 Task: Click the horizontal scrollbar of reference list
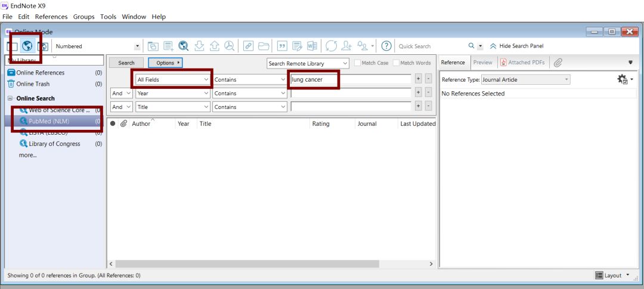pyautogui.click(x=247, y=264)
